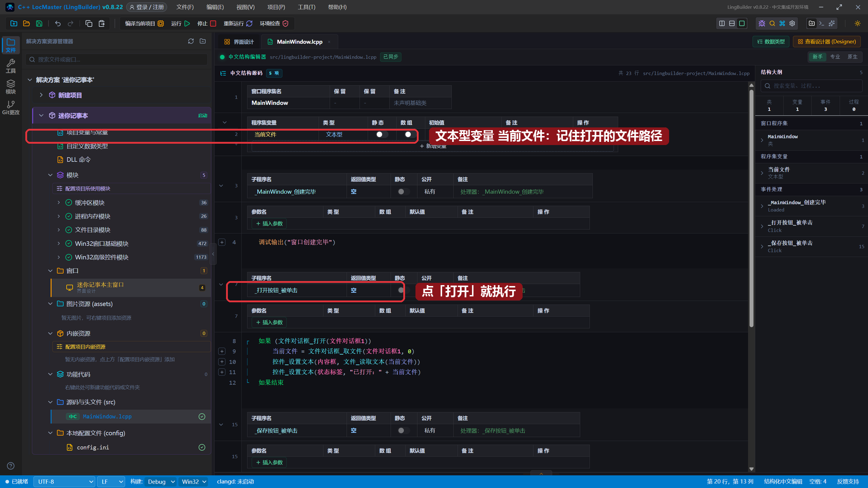Viewport: 868px width, 488px height.
Task: Switch to the 界面设计 tab
Action: 239,42
